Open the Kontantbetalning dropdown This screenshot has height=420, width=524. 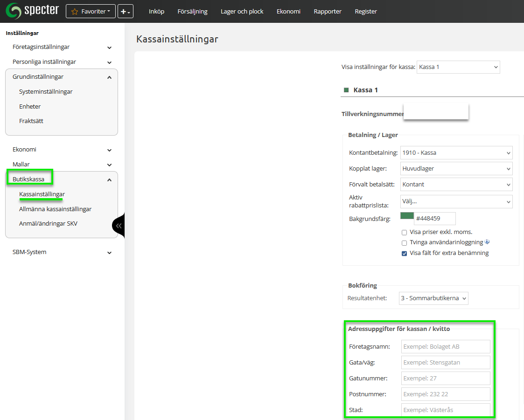point(456,152)
